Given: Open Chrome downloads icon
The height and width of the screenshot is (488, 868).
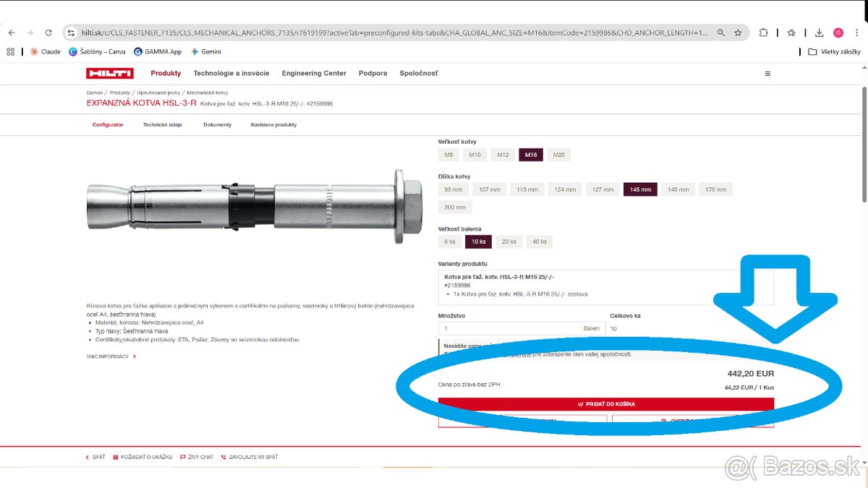Looking at the screenshot, I should click(819, 33).
